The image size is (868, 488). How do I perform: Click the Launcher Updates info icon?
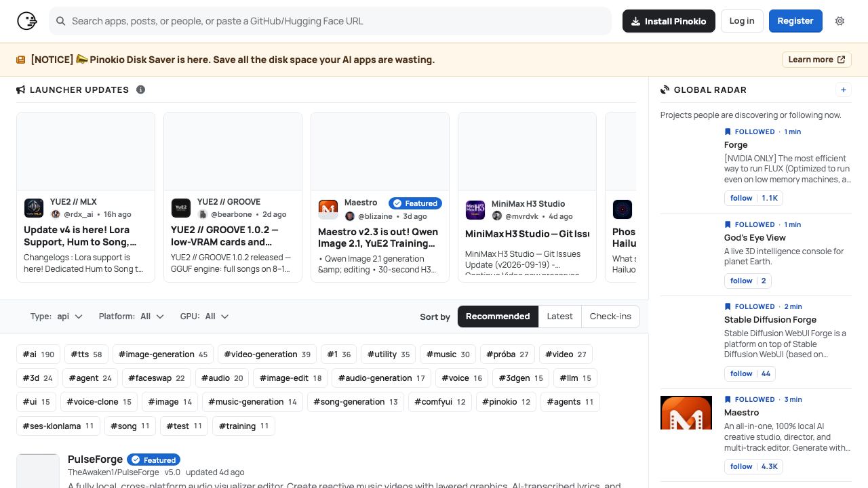point(140,89)
